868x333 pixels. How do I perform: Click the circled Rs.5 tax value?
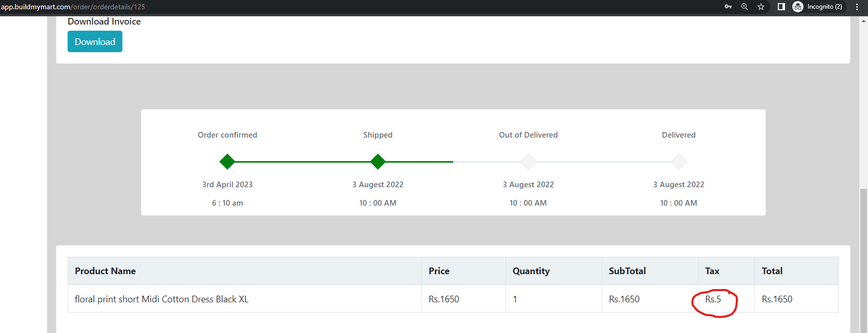tap(713, 299)
